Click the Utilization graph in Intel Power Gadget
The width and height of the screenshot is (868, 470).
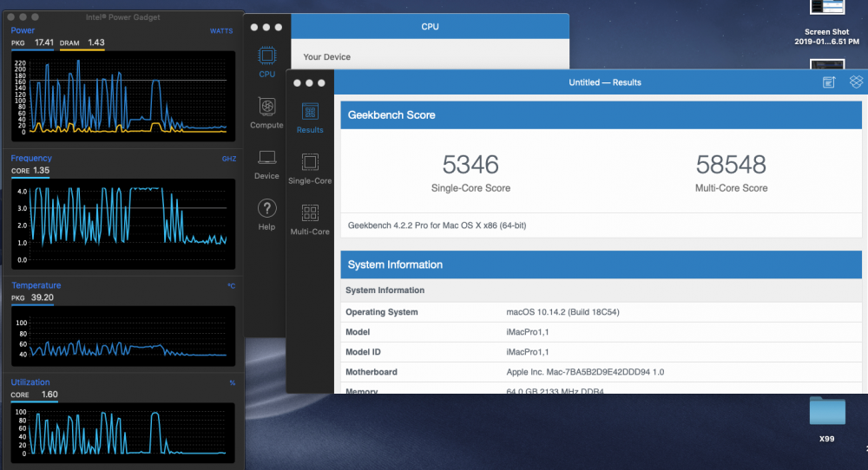123,433
